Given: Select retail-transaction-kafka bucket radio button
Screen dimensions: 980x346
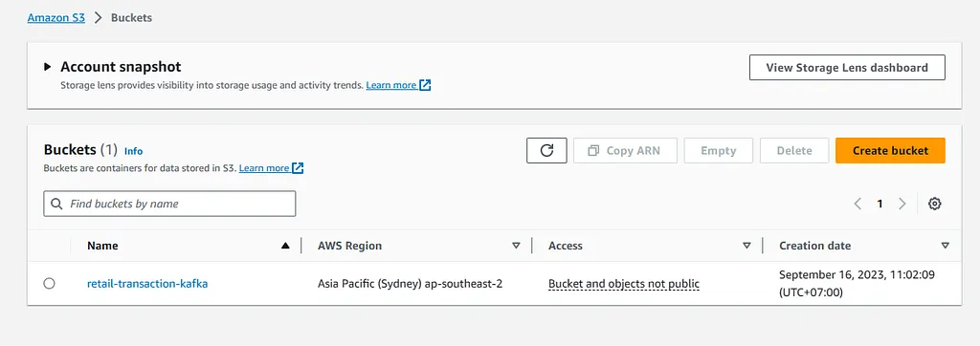Looking at the screenshot, I should click(50, 284).
